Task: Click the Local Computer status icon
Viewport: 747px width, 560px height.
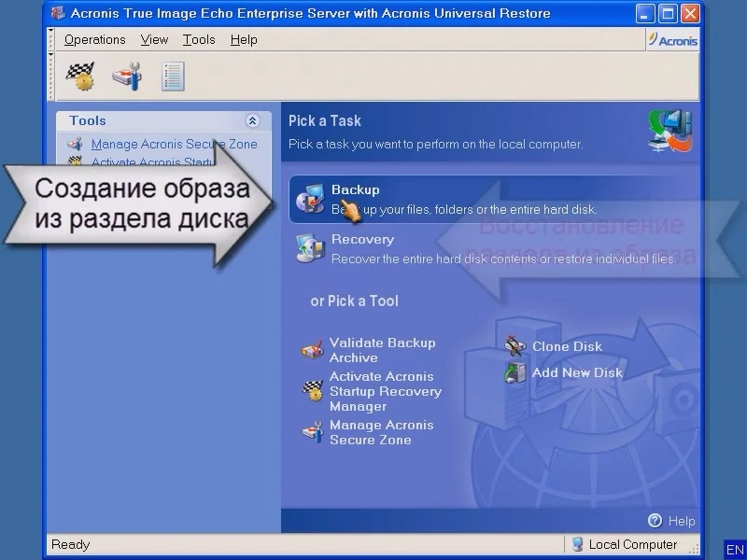Action: [577, 544]
